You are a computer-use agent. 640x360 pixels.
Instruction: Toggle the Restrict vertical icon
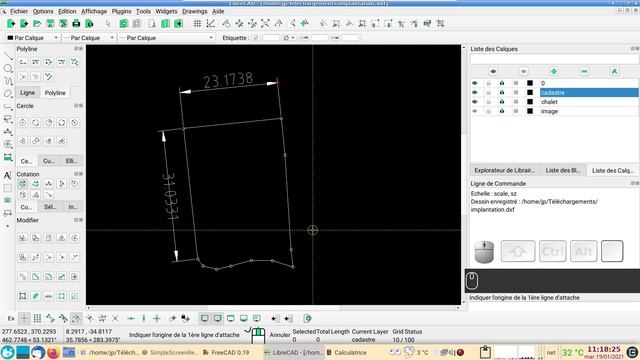point(144,318)
